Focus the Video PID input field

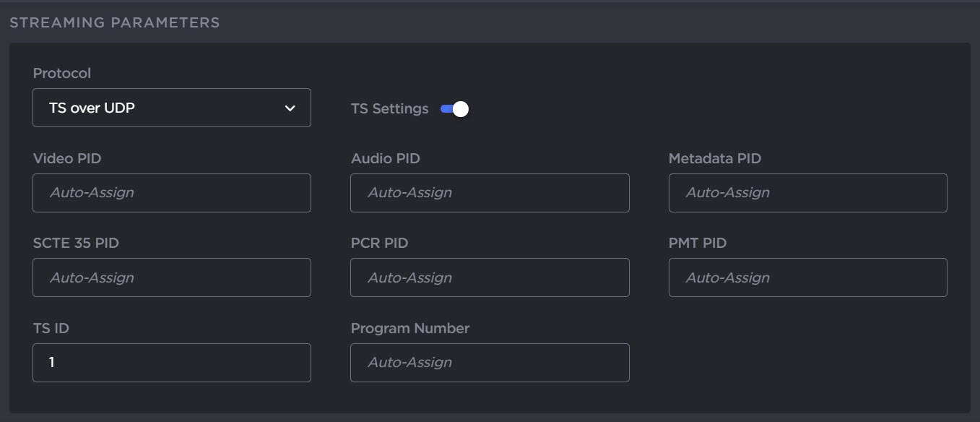pos(171,193)
